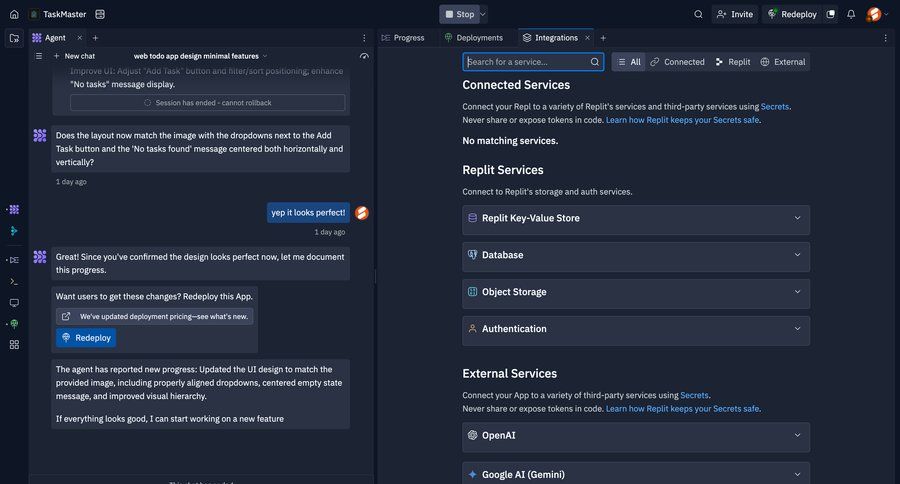This screenshot has width=900, height=484.
Task: Filter services by External
Action: click(x=782, y=62)
